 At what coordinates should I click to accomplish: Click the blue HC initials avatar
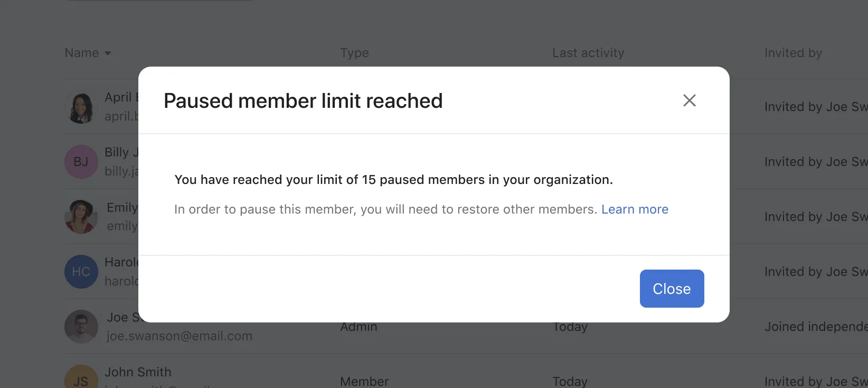tap(81, 272)
